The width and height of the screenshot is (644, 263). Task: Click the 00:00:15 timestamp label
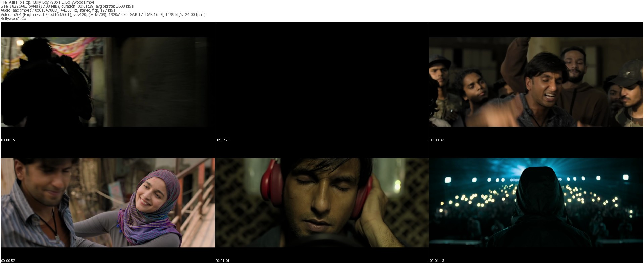click(8, 140)
